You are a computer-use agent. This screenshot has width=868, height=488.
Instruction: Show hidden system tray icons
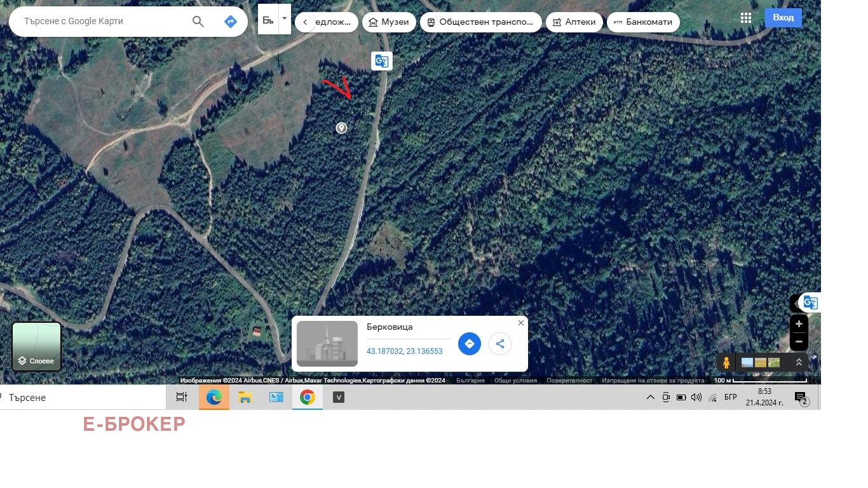pos(650,398)
